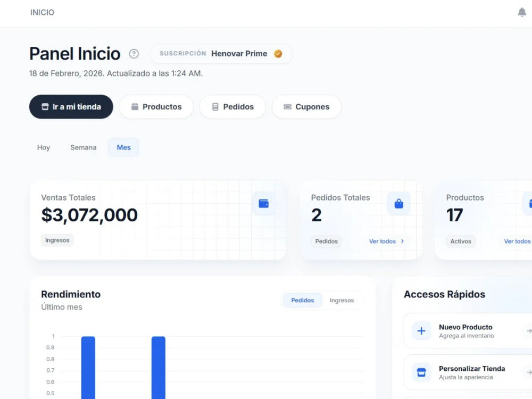532x399 pixels.
Task: Open the Nuevo Producto quick access
Action: [468, 331]
